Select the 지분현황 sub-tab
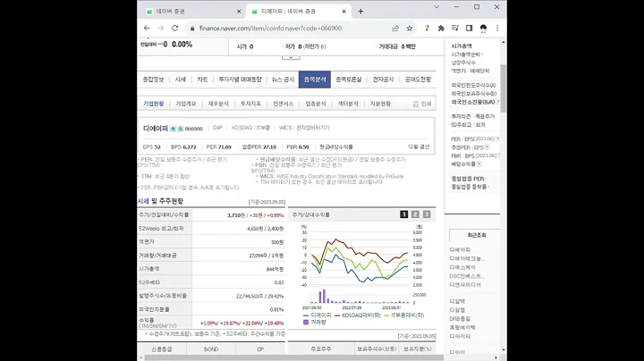 (380, 104)
